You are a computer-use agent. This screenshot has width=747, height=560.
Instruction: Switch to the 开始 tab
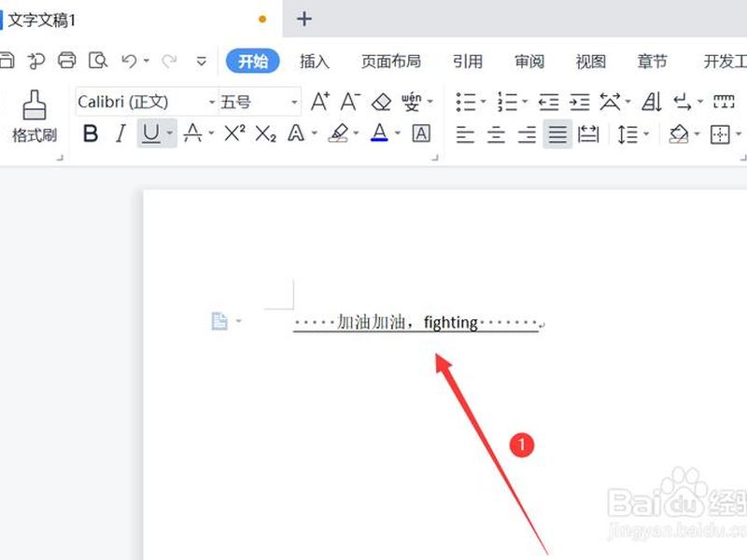click(252, 61)
